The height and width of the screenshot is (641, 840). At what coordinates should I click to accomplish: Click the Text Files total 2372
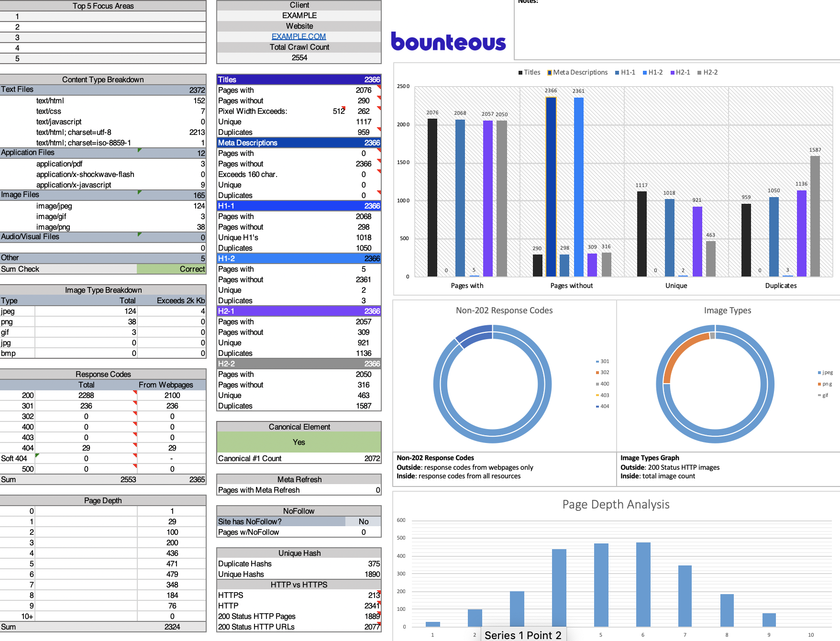tap(197, 90)
